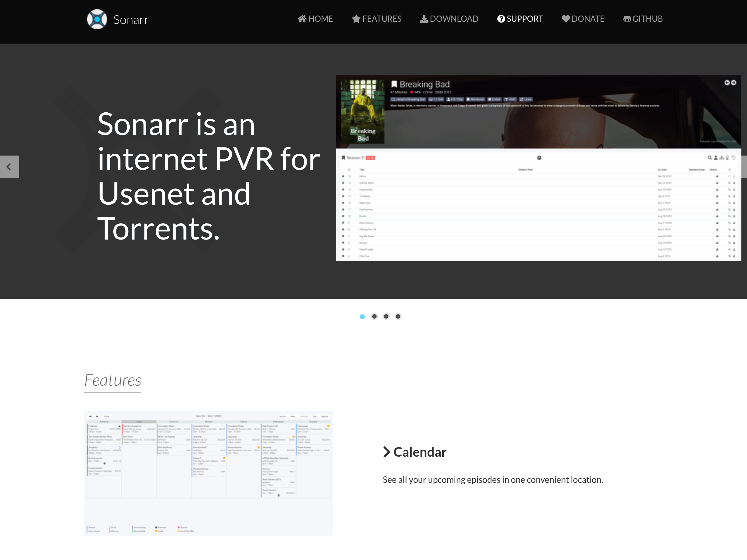The height and width of the screenshot is (560, 747).
Task: Click the GitHub cat icon in navbar
Action: pyautogui.click(x=627, y=19)
